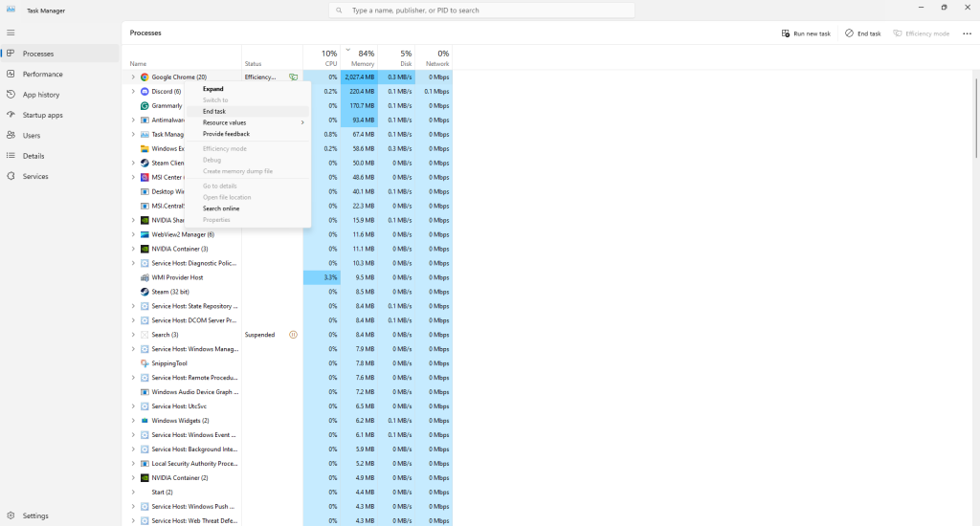Go to Startup apps section

[x=42, y=115]
